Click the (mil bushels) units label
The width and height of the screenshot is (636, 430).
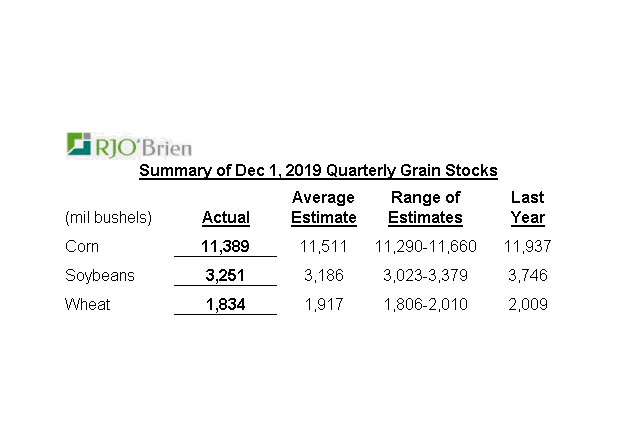pos(107,217)
